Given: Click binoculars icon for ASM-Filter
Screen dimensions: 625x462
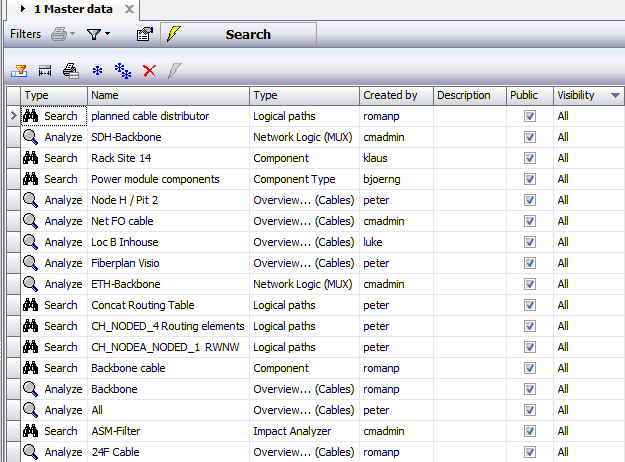Looking at the screenshot, I should (x=30, y=431).
